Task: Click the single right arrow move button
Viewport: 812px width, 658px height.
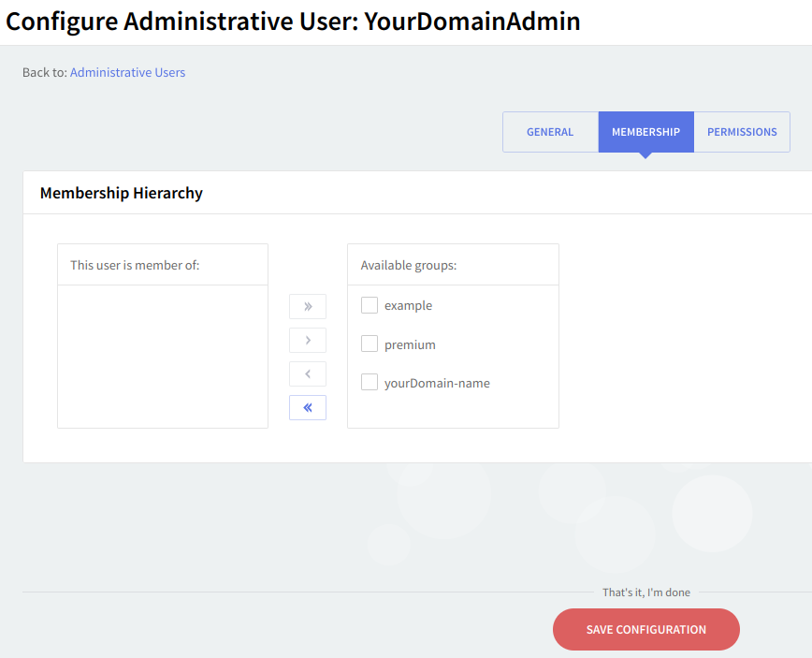Action: pyautogui.click(x=308, y=340)
